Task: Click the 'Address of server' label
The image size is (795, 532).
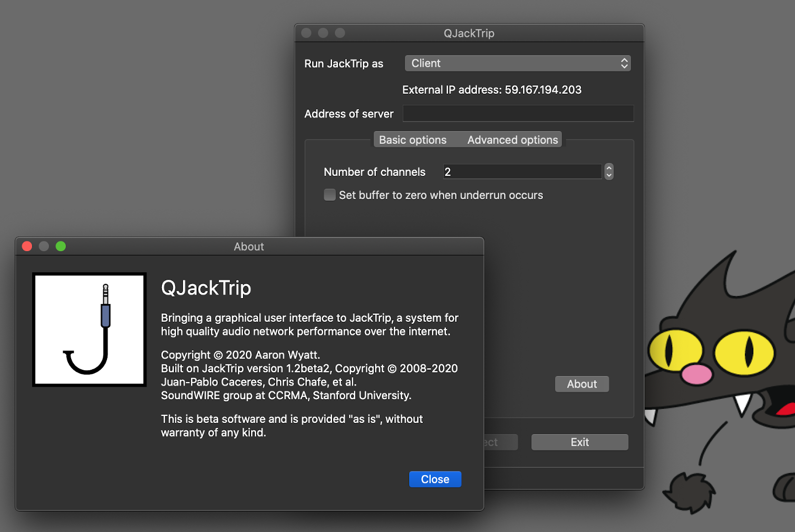Action: point(349,114)
